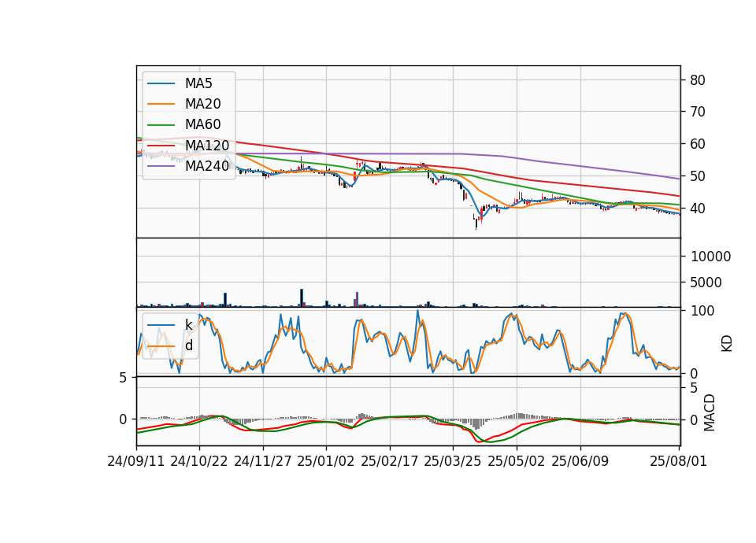Screen dimensions: 756x543
Task: Click the 25/06/09 date axis label
Action: tap(580, 461)
